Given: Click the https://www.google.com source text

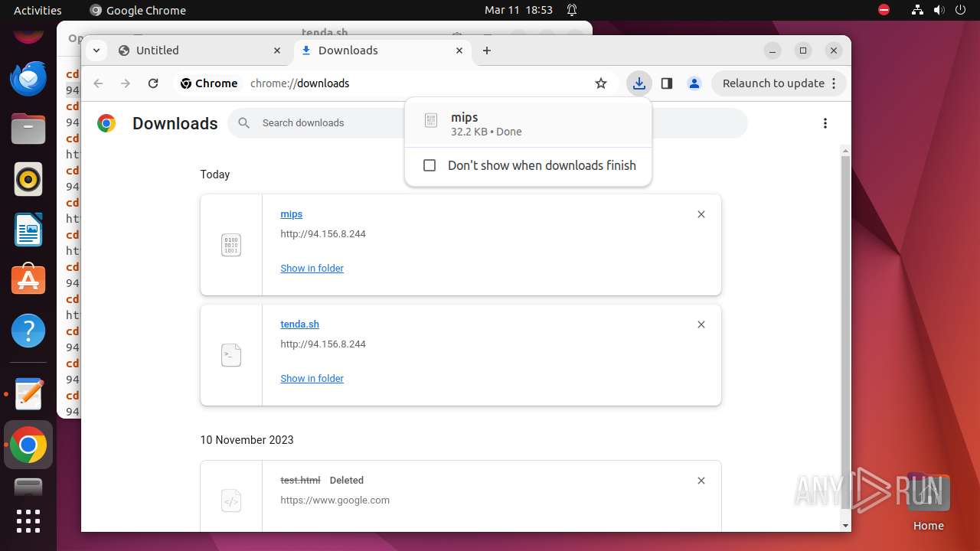Looking at the screenshot, I should point(335,500).
